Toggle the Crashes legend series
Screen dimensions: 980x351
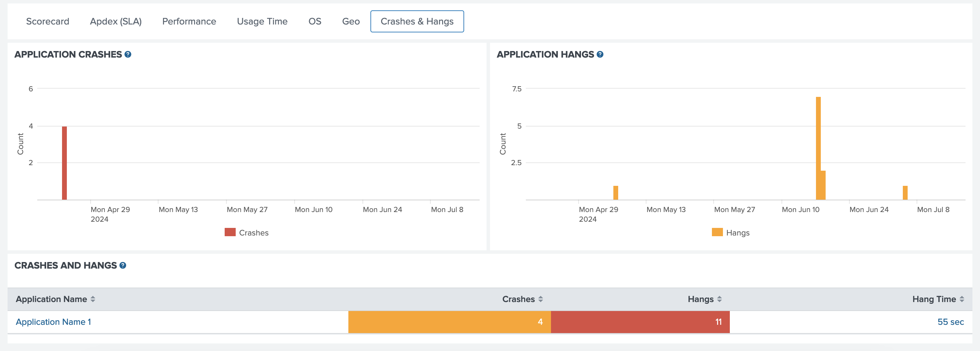[x=246, y=233]
